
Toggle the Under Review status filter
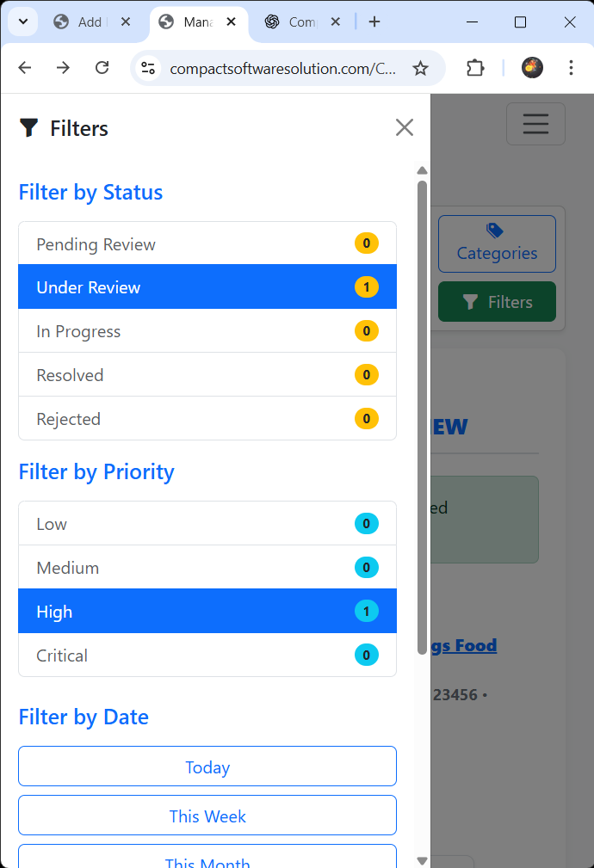pos(207,287)
